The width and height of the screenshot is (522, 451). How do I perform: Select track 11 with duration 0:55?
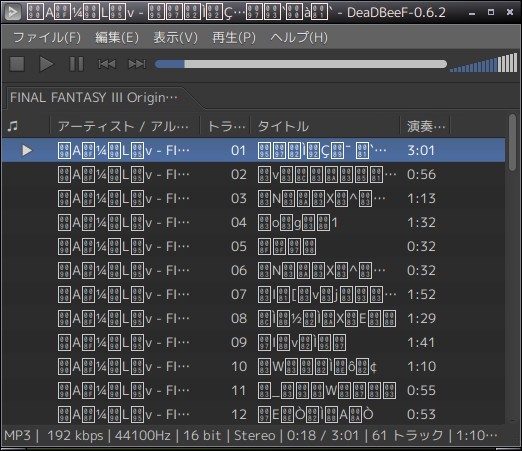coord(253,390)
